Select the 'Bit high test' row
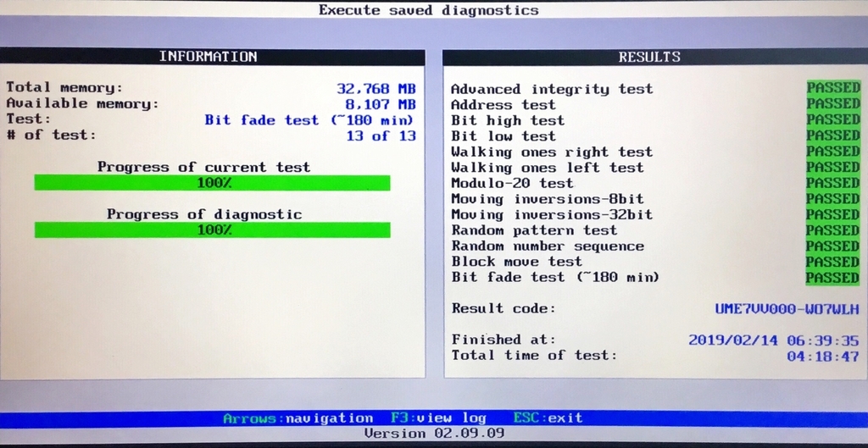868x448 pixels. [655, 120]
